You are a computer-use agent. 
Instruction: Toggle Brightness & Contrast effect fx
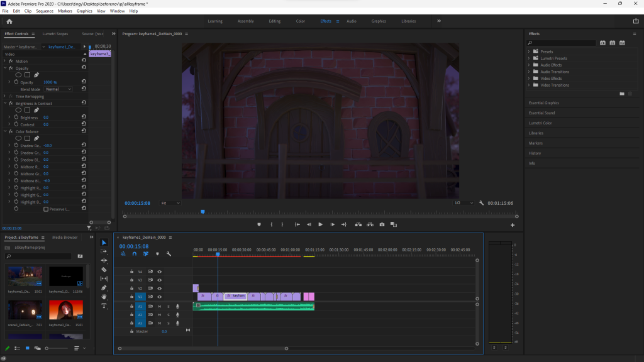point(11,104)
